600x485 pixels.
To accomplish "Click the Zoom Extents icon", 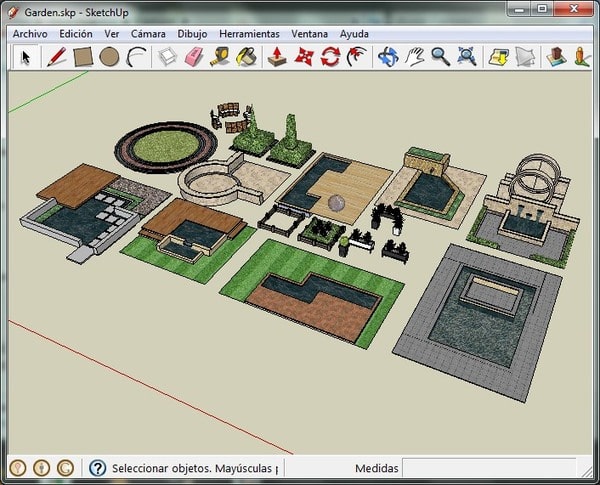I will (x=466, y=57).
